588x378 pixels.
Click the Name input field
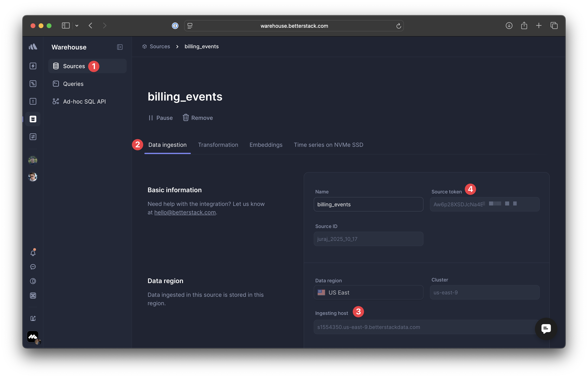368,204
